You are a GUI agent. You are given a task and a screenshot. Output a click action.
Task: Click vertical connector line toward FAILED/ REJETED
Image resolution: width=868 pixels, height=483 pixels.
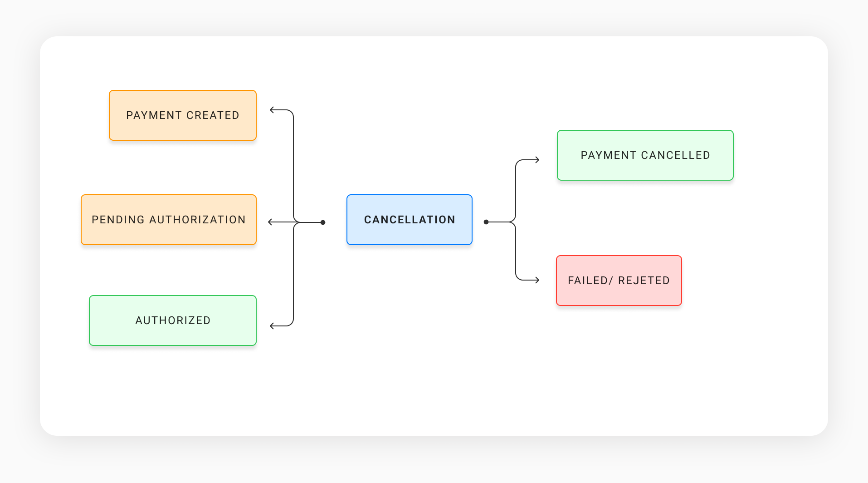pos(516,252)
